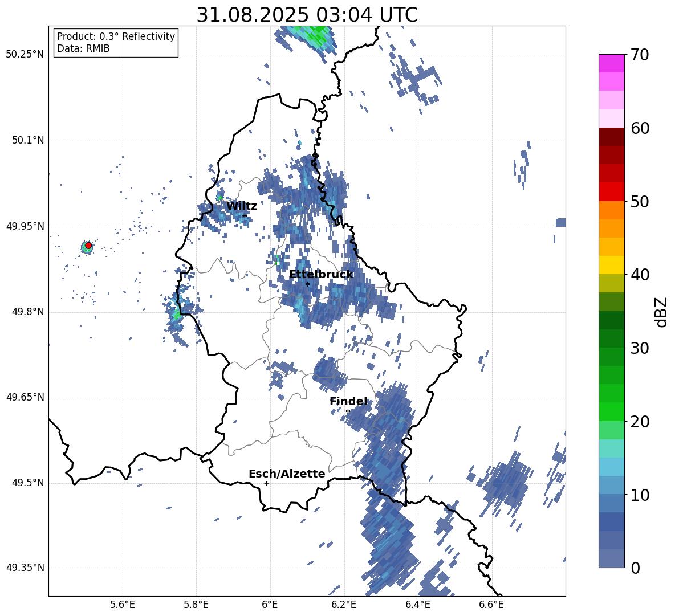The height and width of the screenshot is (616, 675).
Task: Click the colorbar value 40
Action: click(x=640, y=275)
